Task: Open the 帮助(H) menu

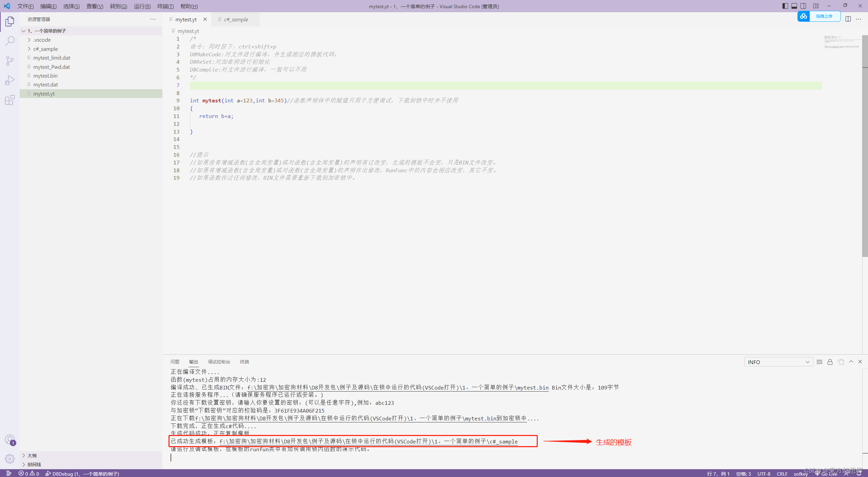Action: [189, 6]
